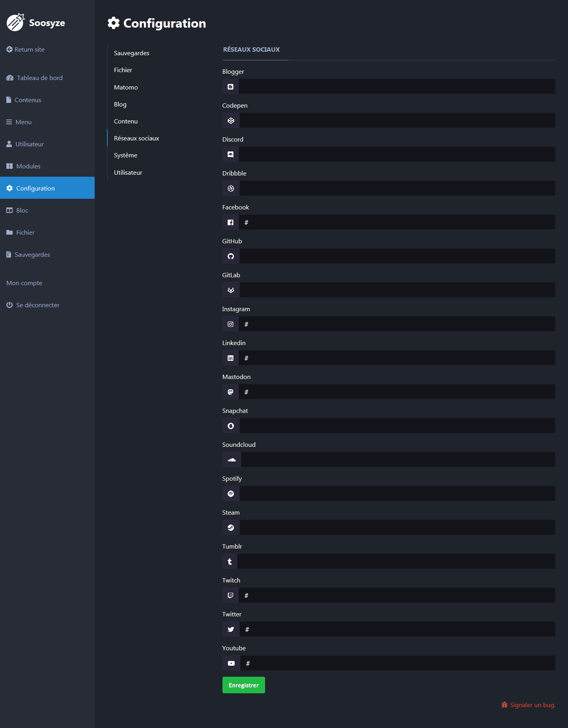Click the Linkedin icon beside its field
Viewport: 568px width, 728px height.
pos(231,358)
